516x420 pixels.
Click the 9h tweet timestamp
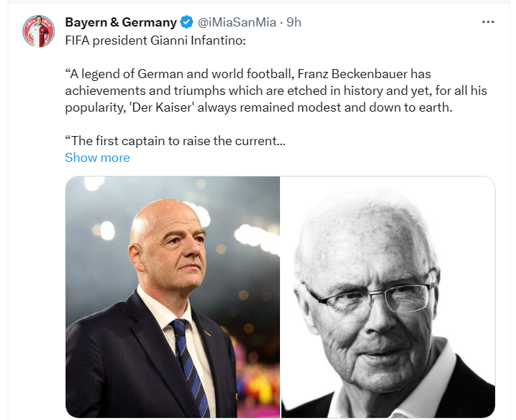point(294,22)
